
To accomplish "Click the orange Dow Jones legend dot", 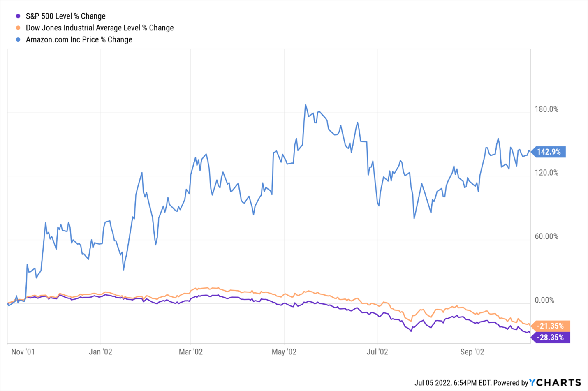I will (18, 28).
